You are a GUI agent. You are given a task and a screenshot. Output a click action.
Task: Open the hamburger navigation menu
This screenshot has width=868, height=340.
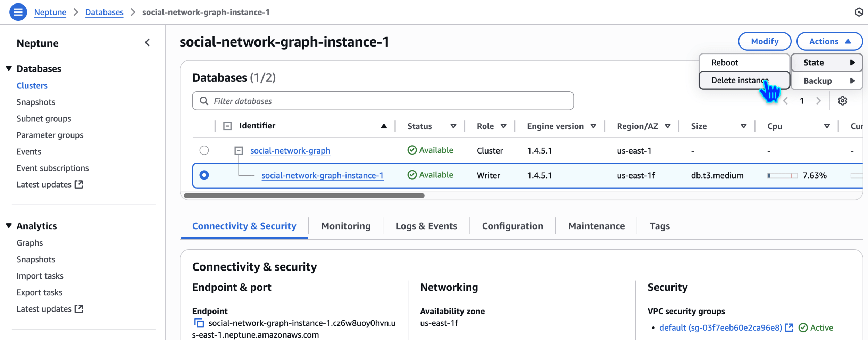(18, 12)
